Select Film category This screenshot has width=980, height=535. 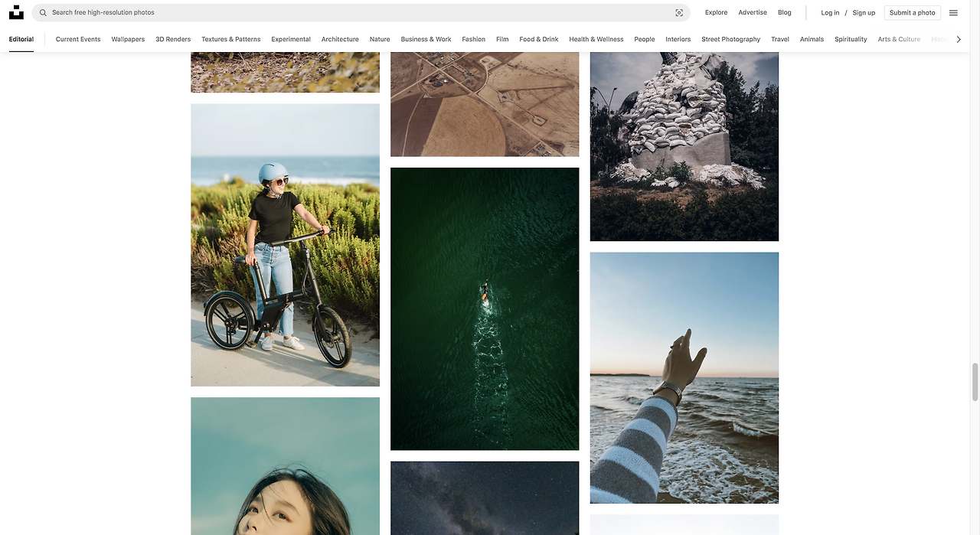502,39
